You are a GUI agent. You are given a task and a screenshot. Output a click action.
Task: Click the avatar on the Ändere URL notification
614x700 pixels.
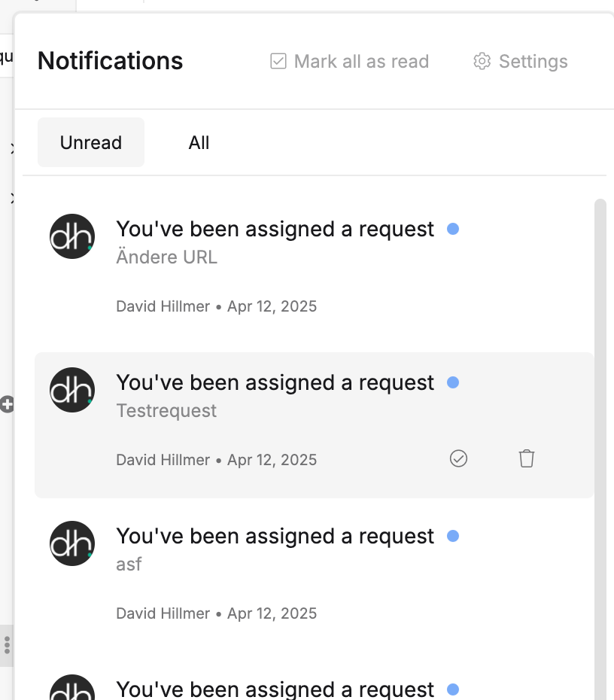pyautogui.click(x=72, y=236)
